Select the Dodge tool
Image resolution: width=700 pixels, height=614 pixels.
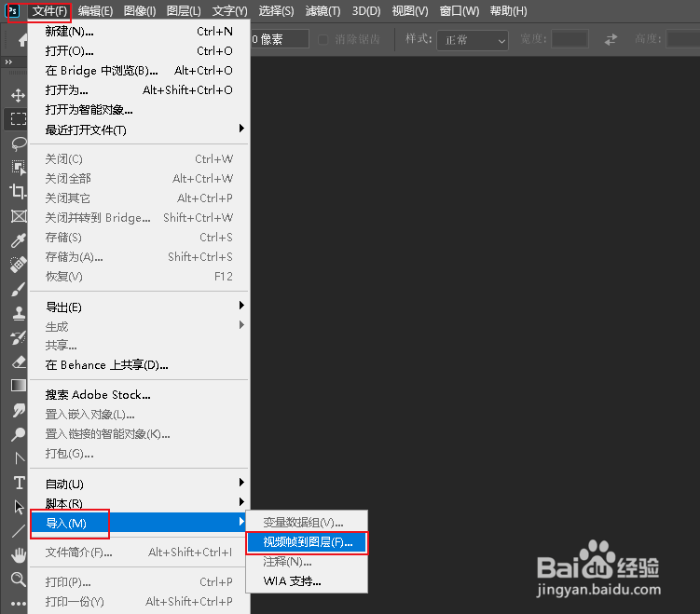click(18, 434)
